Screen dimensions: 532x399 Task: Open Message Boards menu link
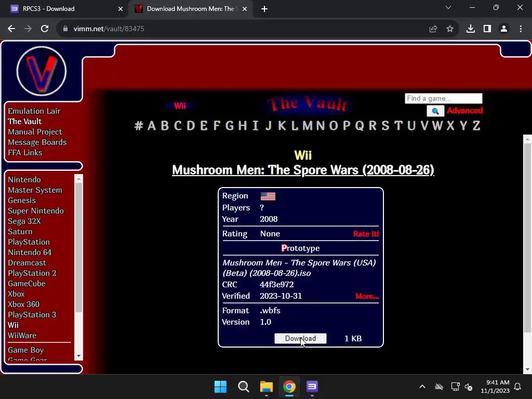[x=37, y=142]
